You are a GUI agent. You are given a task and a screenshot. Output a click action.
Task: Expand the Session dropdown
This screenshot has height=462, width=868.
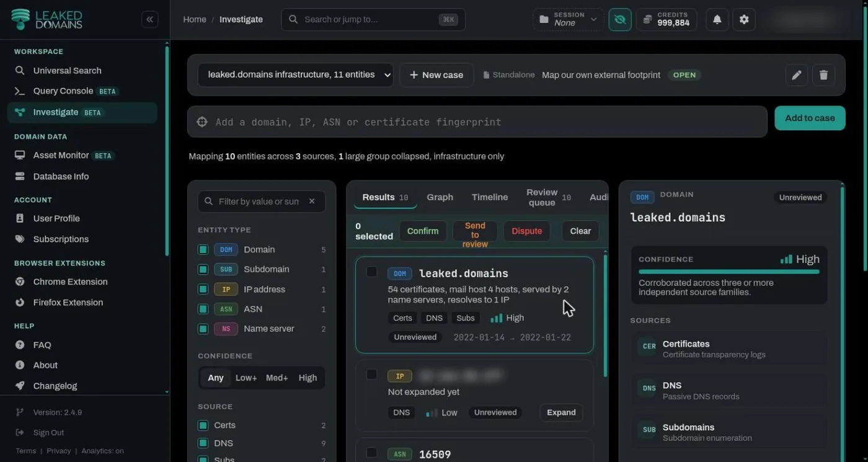569,19
